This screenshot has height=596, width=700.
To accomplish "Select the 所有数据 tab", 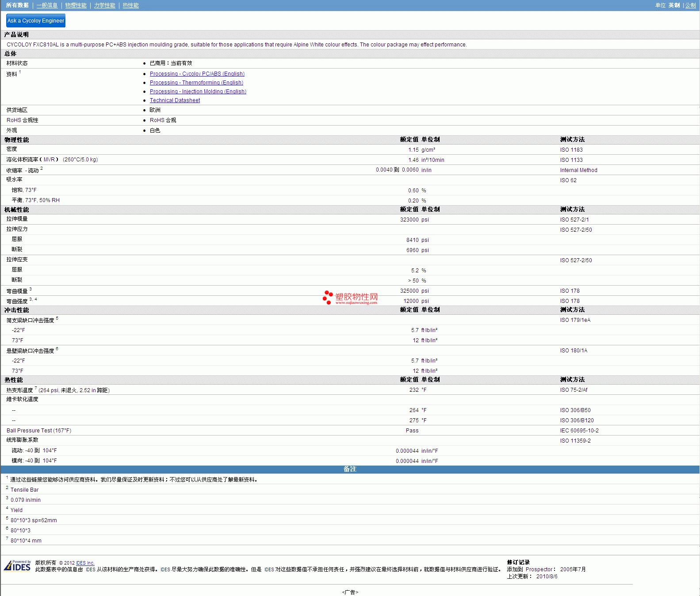I will (x=17, y=5).
